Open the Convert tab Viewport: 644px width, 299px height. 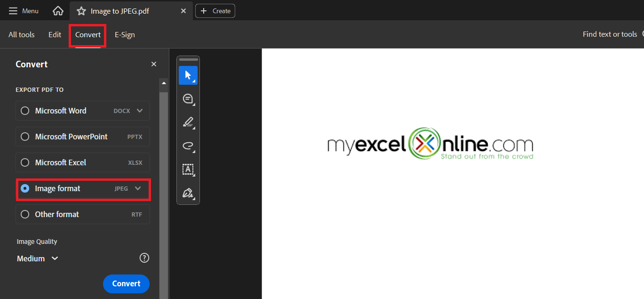[88, 34]
